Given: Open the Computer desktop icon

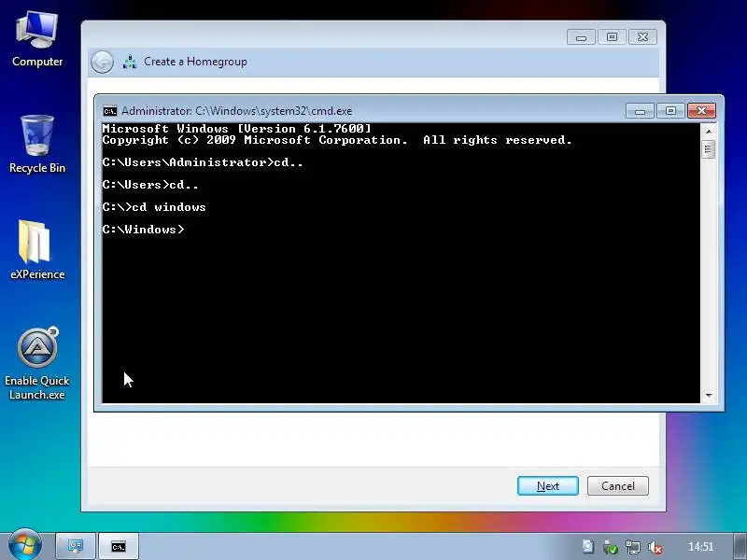Looking at the screenshot, I should point(37,40).
